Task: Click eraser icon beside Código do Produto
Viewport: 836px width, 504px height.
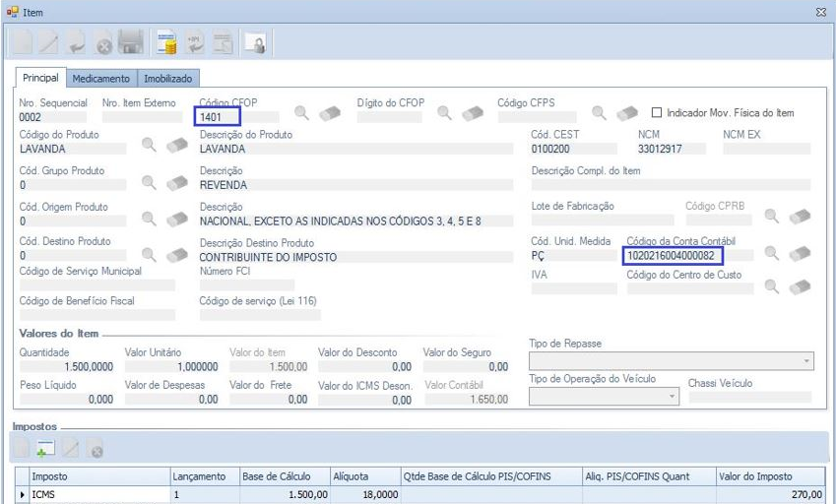Action: (177, 147)
